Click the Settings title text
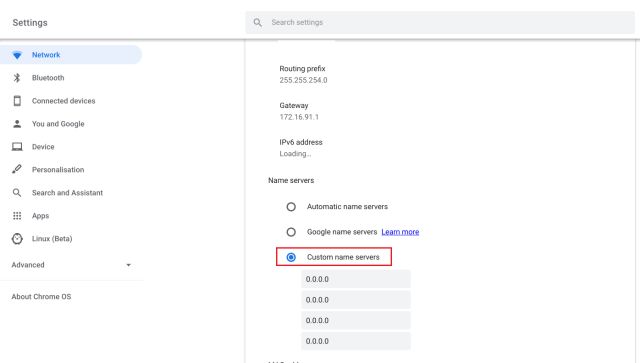Image resolution: width=640 pixels, height=363 pixels. point(30,23)
